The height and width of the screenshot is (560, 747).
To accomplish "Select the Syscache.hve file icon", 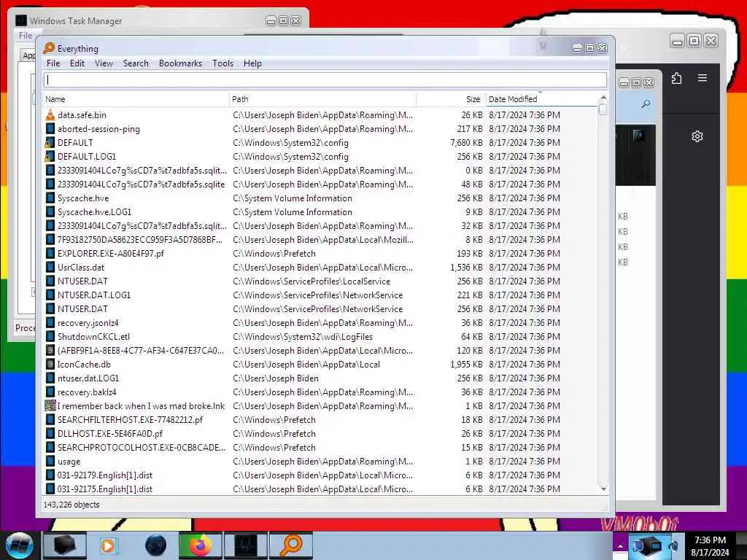I will [x=50, y=198].
